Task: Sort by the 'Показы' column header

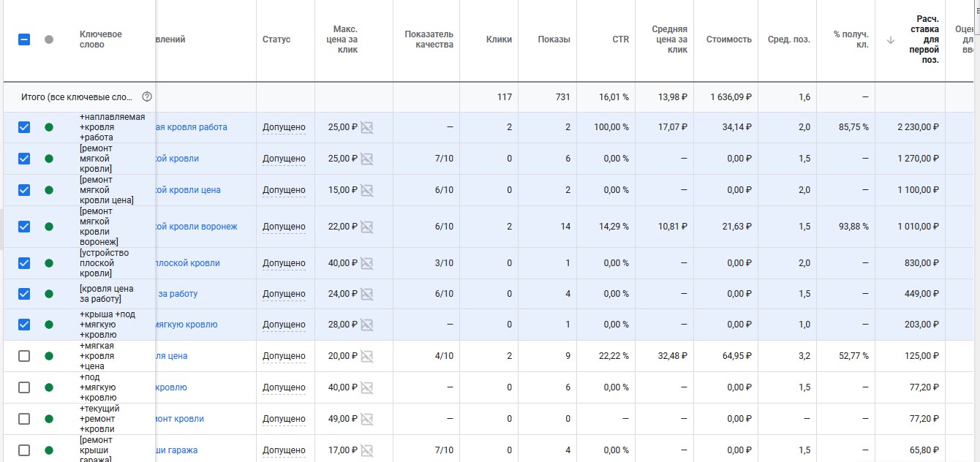Action: [554, 39]
